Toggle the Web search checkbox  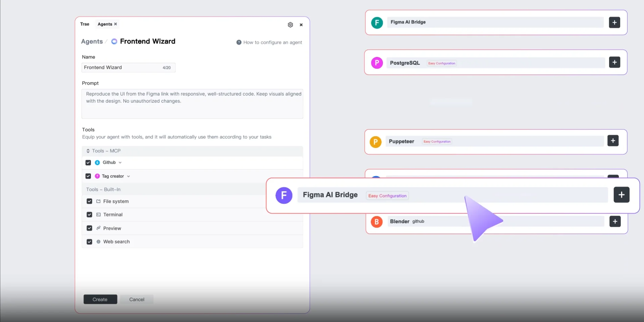(x=89, y=241)
